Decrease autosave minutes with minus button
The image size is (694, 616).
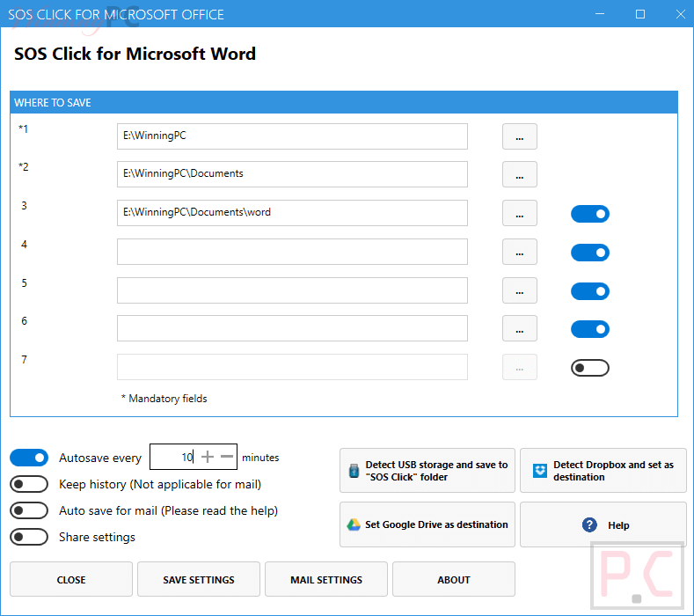[227, 457]
